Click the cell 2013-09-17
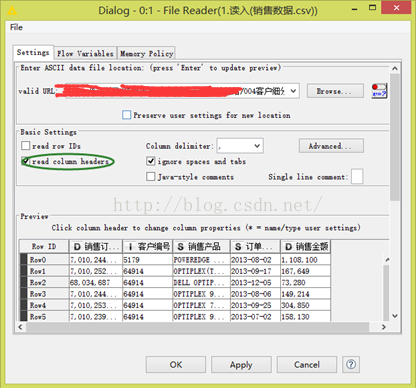 [255, 271]
